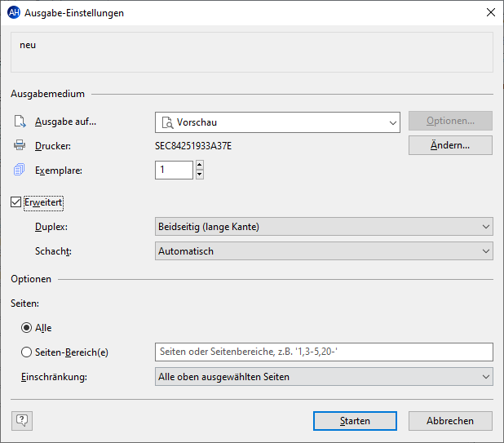Choose the Seiten-Bereich(e) radio option
This screenshot has height=443, width=504.
[x=27, y=352]
